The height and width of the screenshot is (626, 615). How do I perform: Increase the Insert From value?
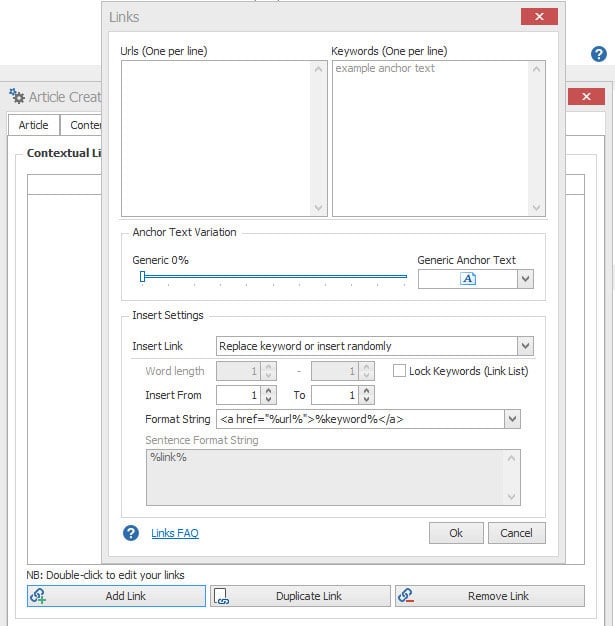pos(268,390)
